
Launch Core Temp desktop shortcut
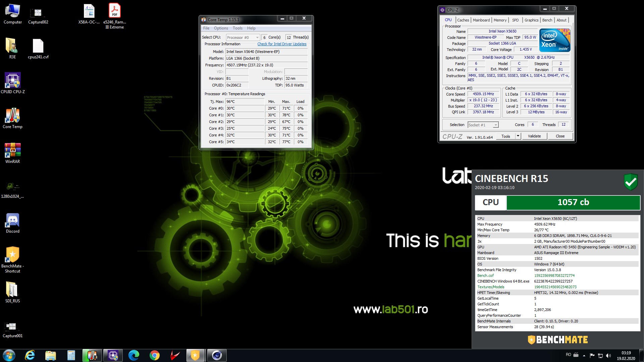pos(13,118)
